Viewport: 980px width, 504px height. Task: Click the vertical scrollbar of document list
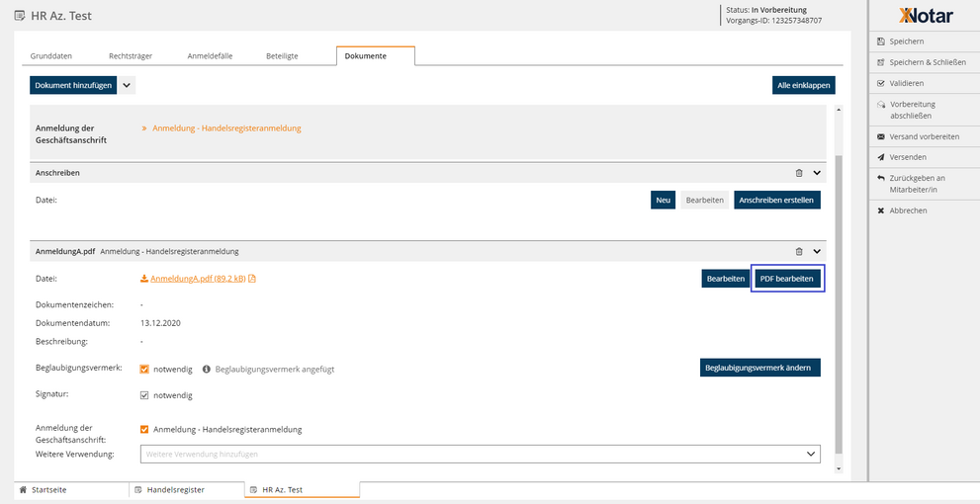840,296
